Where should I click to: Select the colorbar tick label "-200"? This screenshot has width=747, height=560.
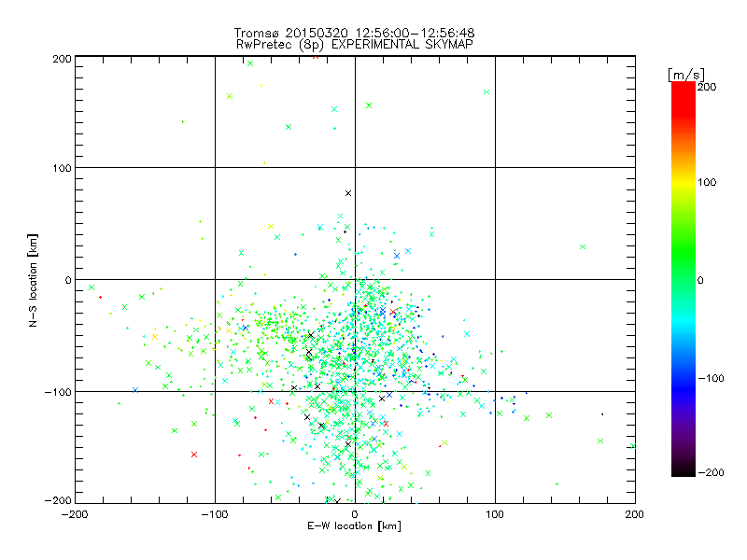(711, 472)
